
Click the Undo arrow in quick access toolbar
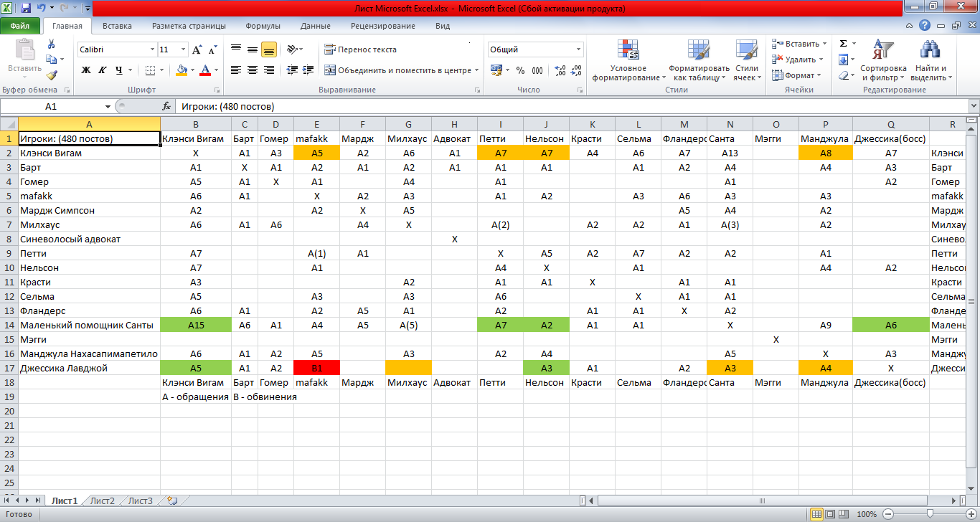pyautogui.click(x=41, y=9)
